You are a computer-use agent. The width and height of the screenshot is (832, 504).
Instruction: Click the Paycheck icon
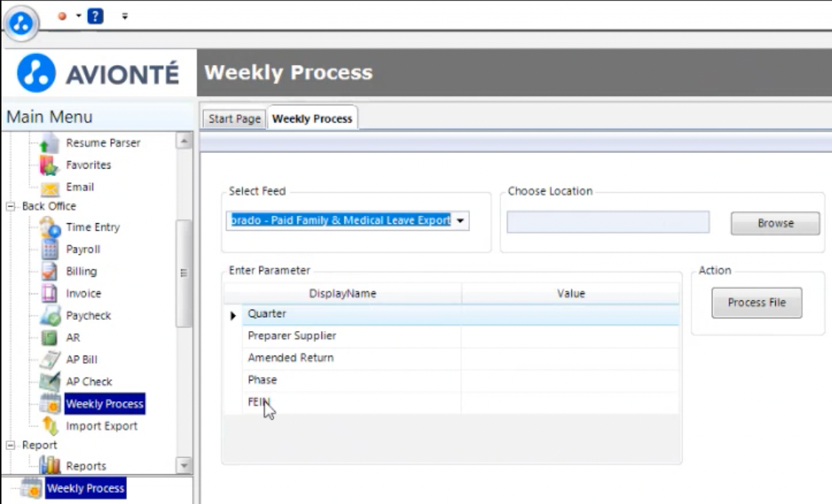click(50, 316)
